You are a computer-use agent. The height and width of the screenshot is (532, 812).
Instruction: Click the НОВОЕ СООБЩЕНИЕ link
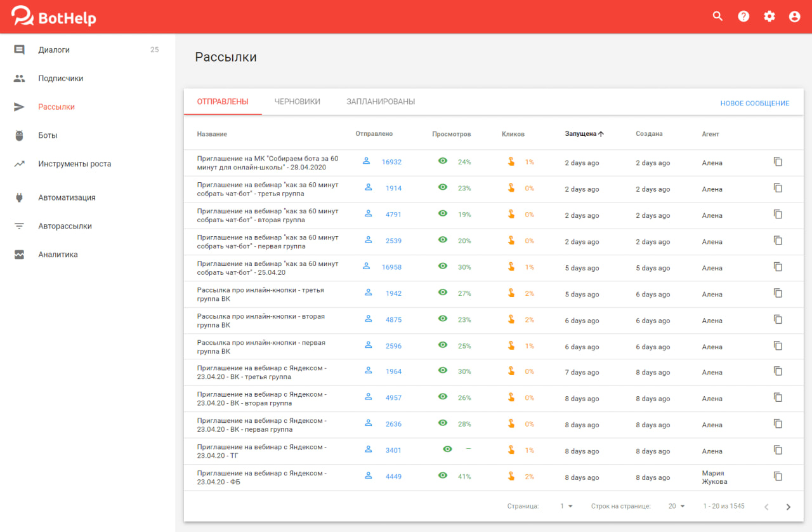point(754,102)
